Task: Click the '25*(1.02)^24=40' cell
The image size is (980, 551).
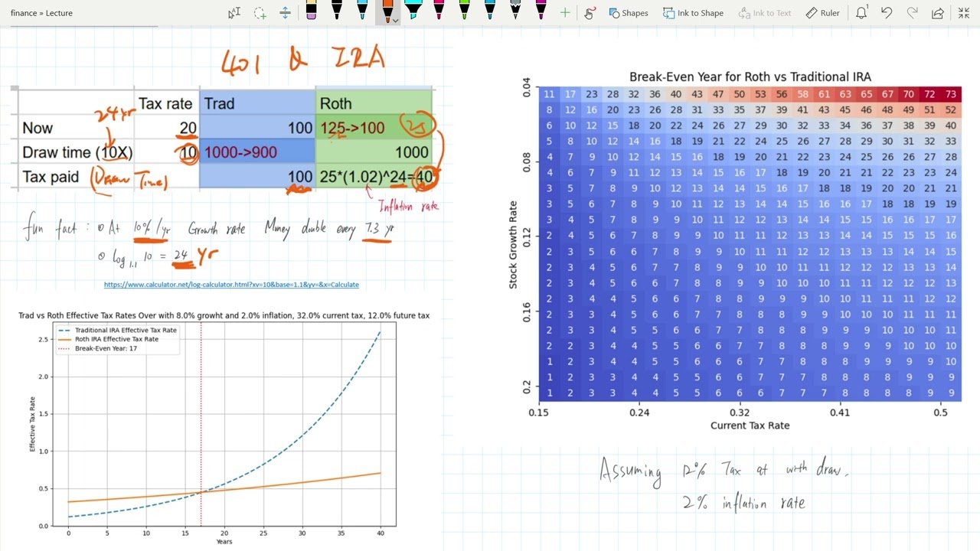Action: (x=374, y=177)
